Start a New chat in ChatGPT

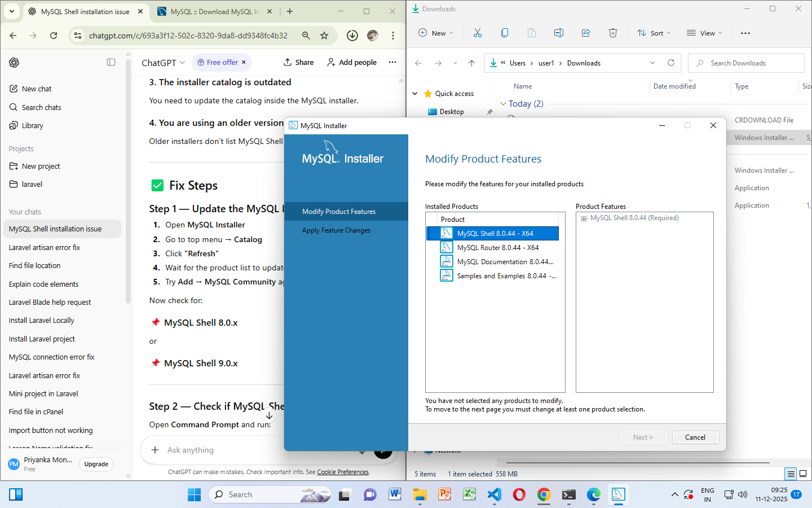click(x=37, y=89)
